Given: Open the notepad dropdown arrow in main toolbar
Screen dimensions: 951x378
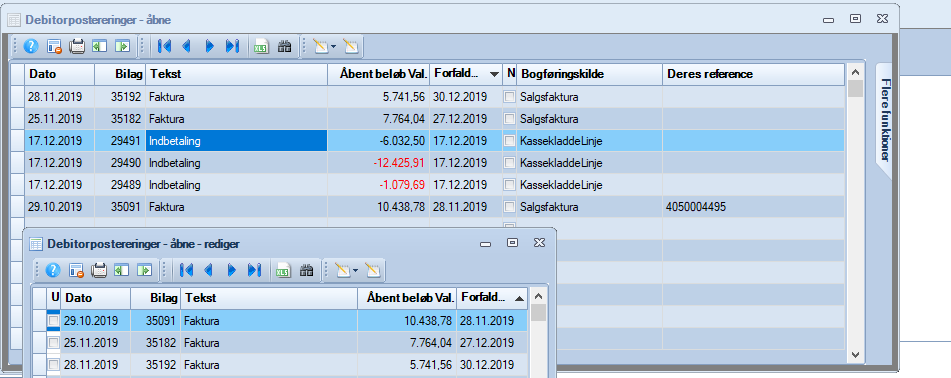Looking at the screenshot, I should coord(333,46).
